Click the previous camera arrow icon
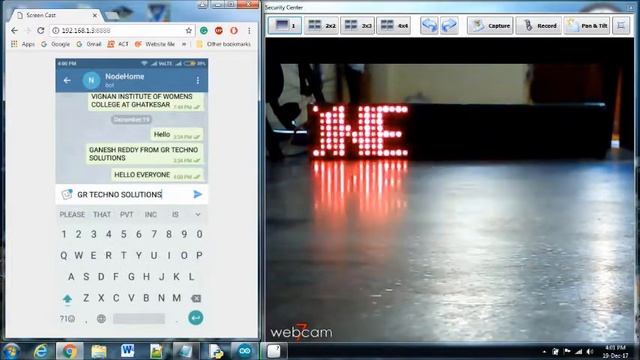 pos(429,25)
